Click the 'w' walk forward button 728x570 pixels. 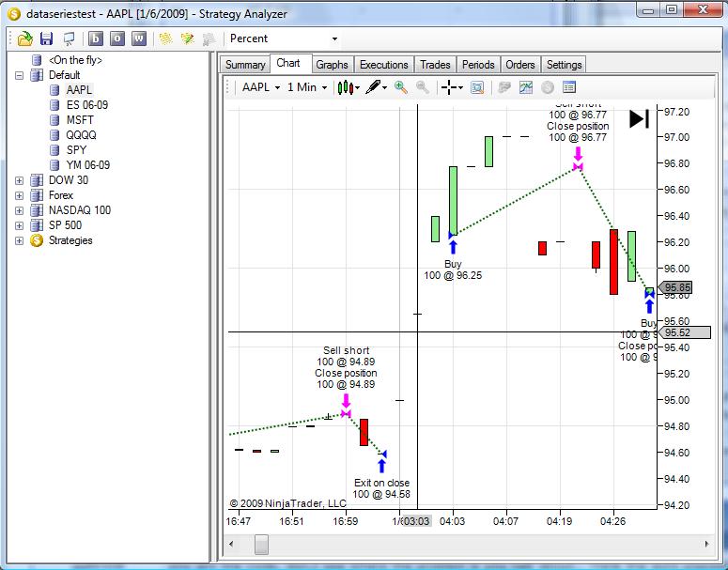(x=139, y=39)
